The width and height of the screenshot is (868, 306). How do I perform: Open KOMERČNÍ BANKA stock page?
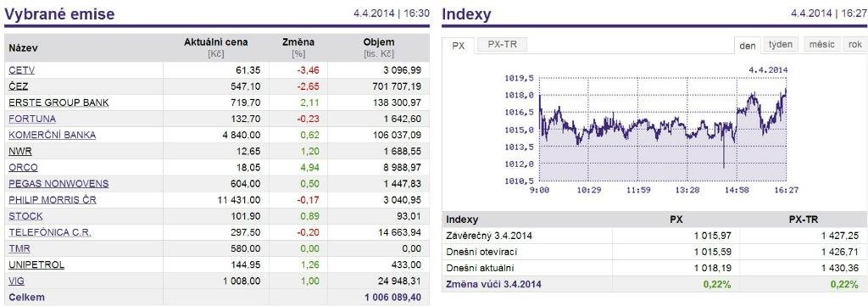click(x=52, y=135)
